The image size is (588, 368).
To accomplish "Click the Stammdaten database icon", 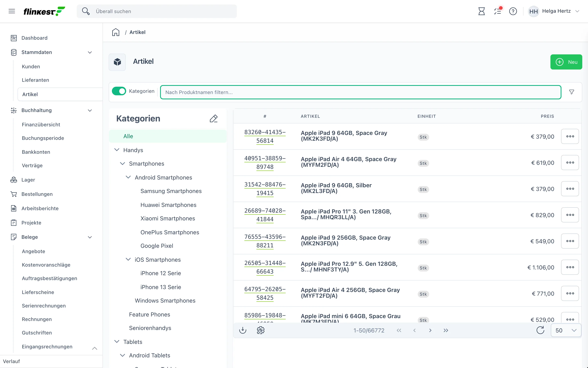I will (14, 52).
